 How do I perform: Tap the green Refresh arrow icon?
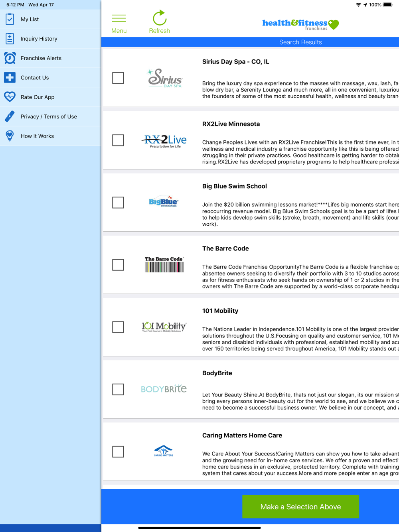(160, 18)
